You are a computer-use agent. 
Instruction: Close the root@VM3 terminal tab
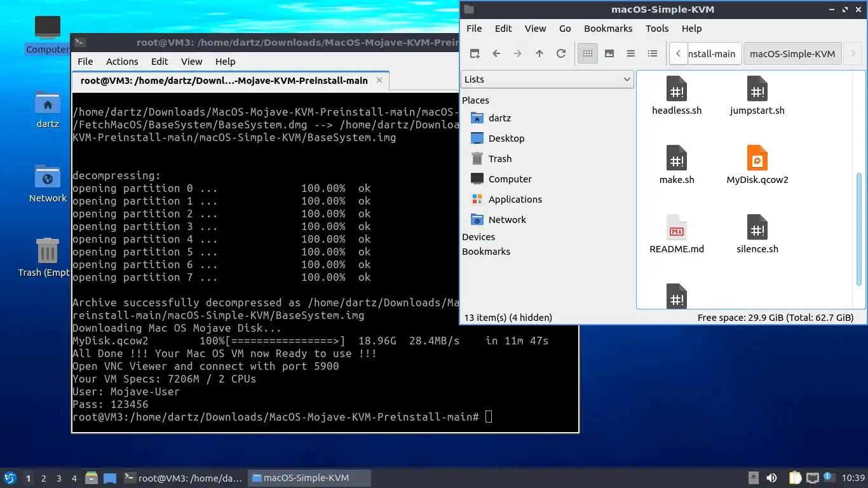(379, 81)
